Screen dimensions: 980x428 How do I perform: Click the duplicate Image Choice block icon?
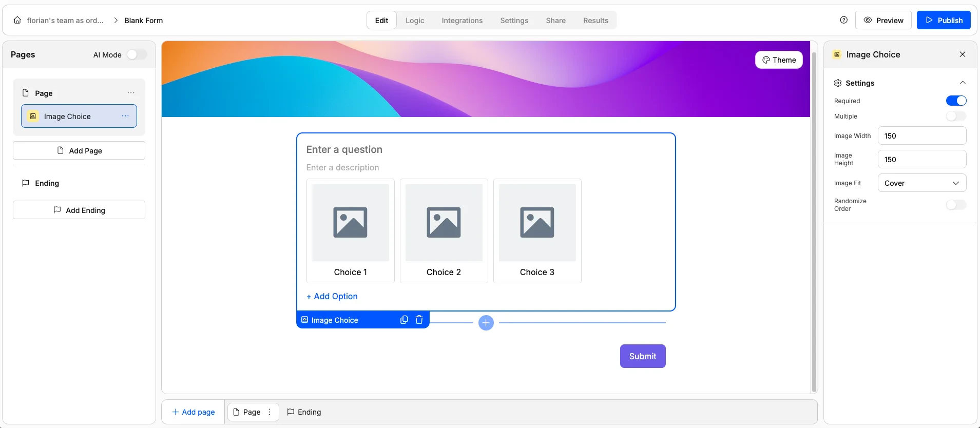point(404,320)
